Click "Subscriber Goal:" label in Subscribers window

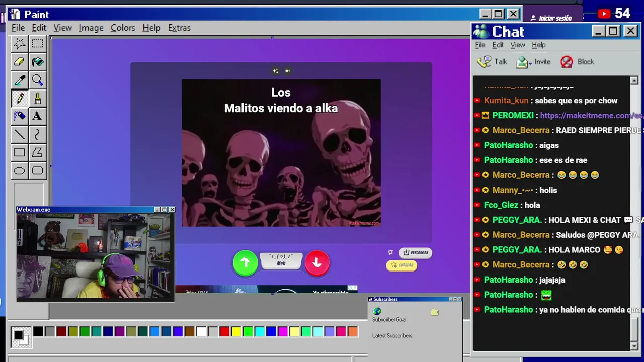point(389,320)
